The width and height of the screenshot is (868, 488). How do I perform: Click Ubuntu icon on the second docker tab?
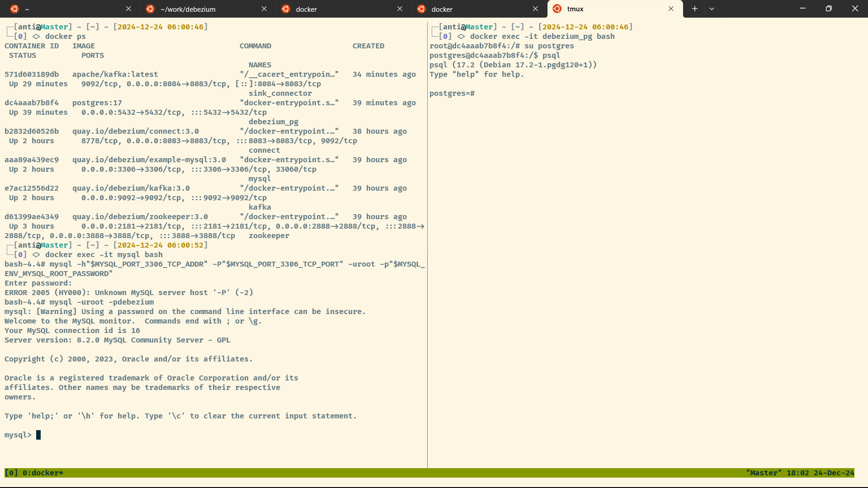[421, 9]
